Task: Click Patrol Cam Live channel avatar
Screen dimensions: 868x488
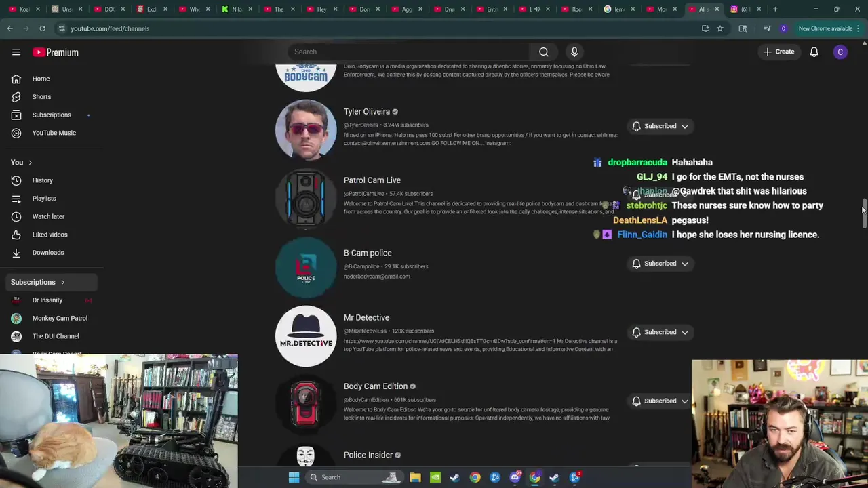Action: 306,199
